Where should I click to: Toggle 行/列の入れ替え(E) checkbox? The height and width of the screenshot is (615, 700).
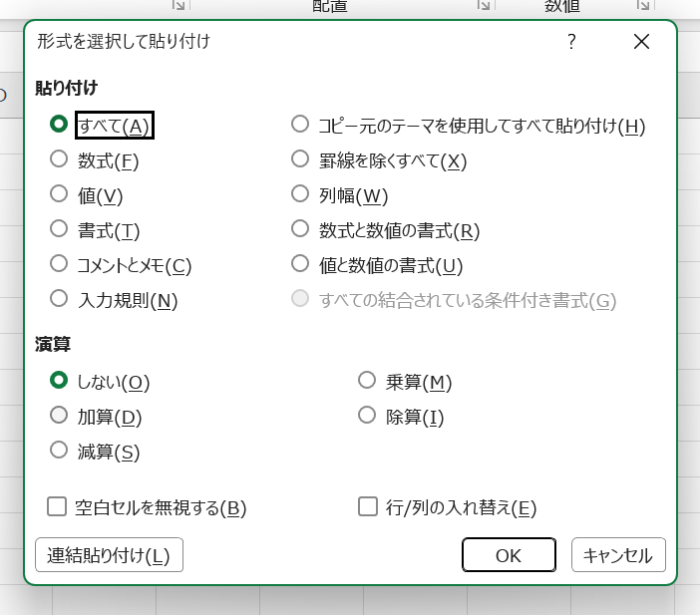[368, 506]
